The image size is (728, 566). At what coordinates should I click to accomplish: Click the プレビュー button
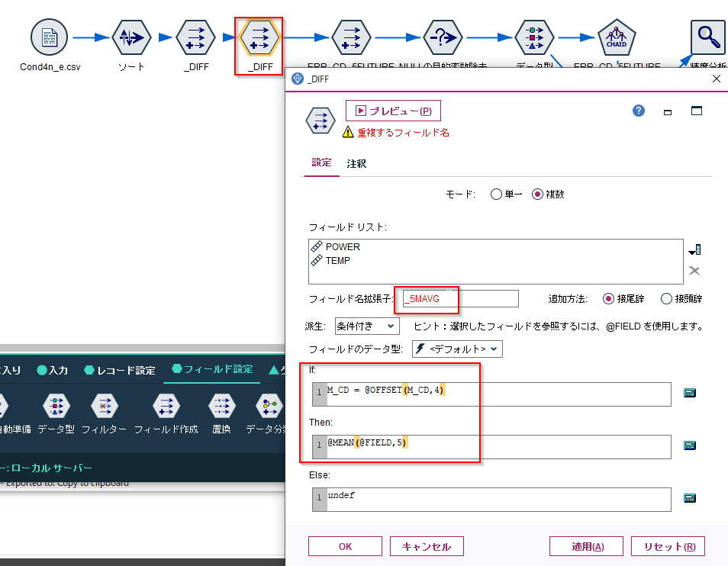click(393, 111)
